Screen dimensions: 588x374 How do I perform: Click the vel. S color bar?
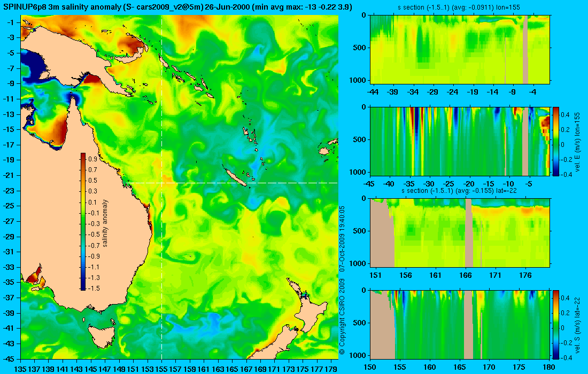click(x=555, y=324)
